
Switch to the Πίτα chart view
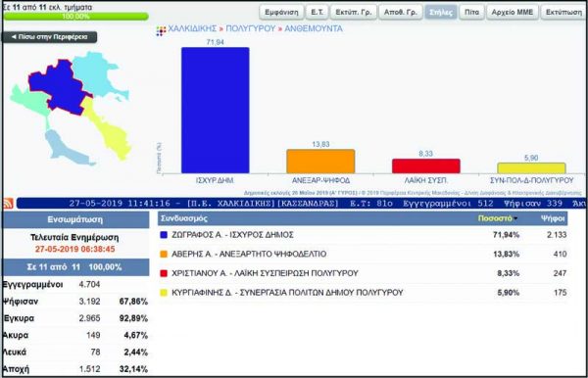[471, 12]
